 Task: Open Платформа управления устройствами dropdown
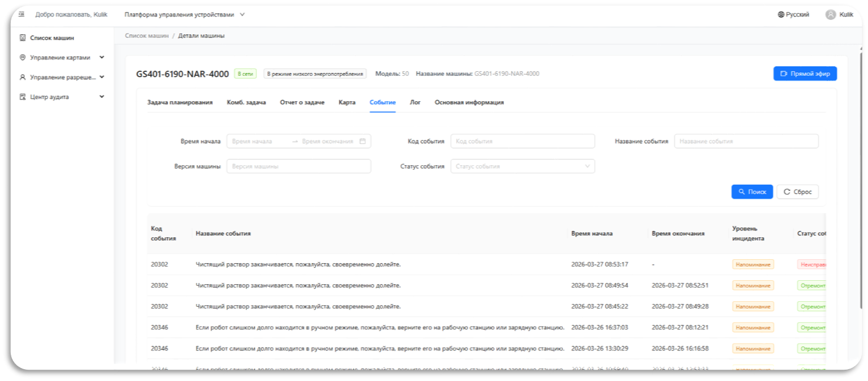(x=185, y=15)
